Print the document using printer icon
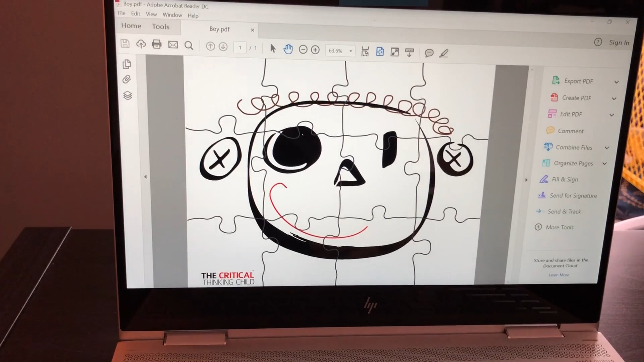This screenshot has height=362, width=644. 157,44
